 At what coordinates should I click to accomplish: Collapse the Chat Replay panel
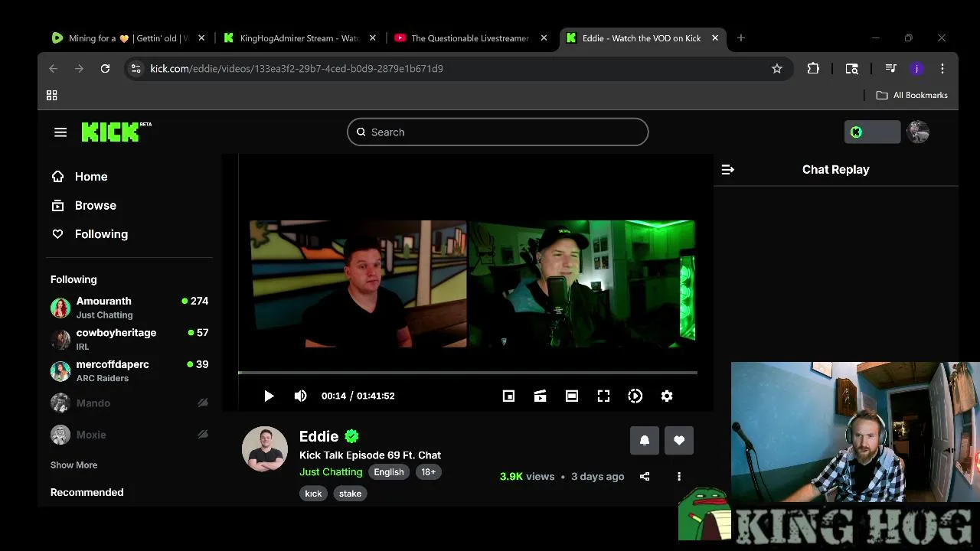pos(728,170)
